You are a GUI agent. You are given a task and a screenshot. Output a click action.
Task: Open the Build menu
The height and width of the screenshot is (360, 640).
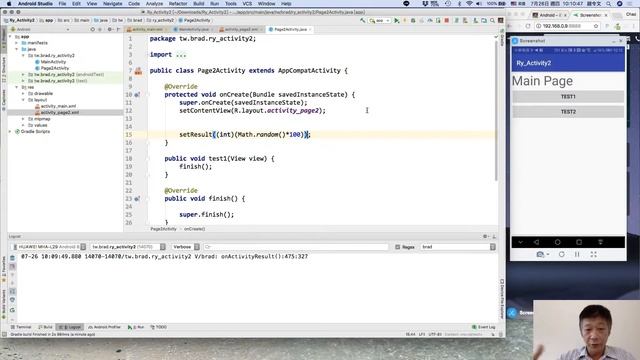click(199, 4)
